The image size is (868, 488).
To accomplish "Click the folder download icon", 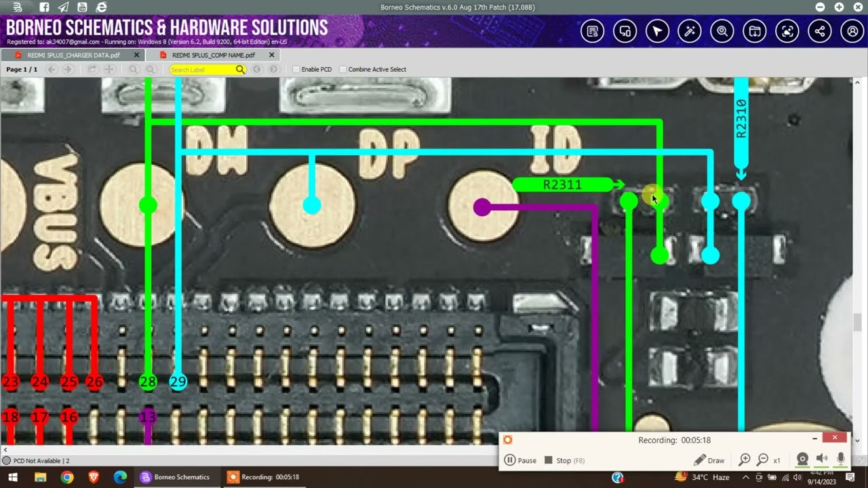I will [755, 31].
